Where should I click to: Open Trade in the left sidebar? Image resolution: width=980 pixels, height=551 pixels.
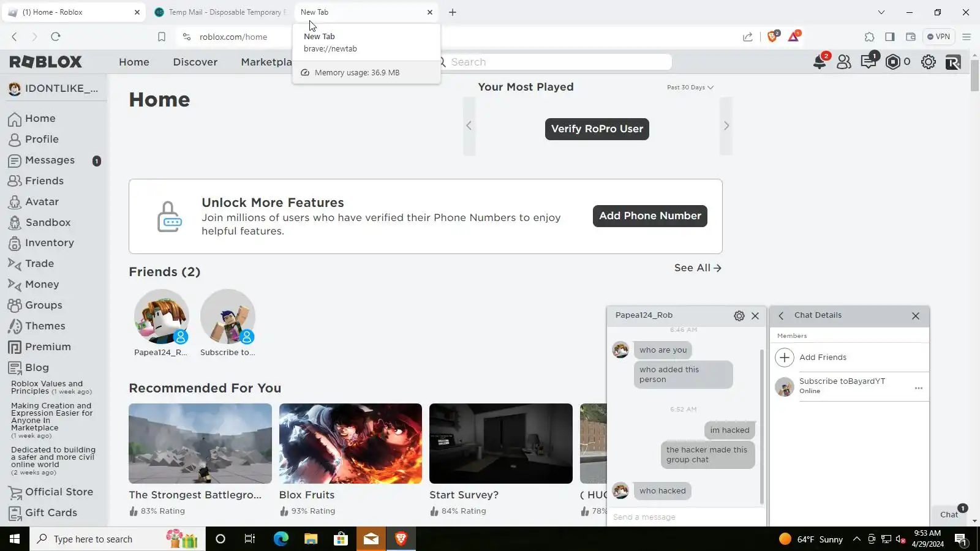click(x=39, y=264)
